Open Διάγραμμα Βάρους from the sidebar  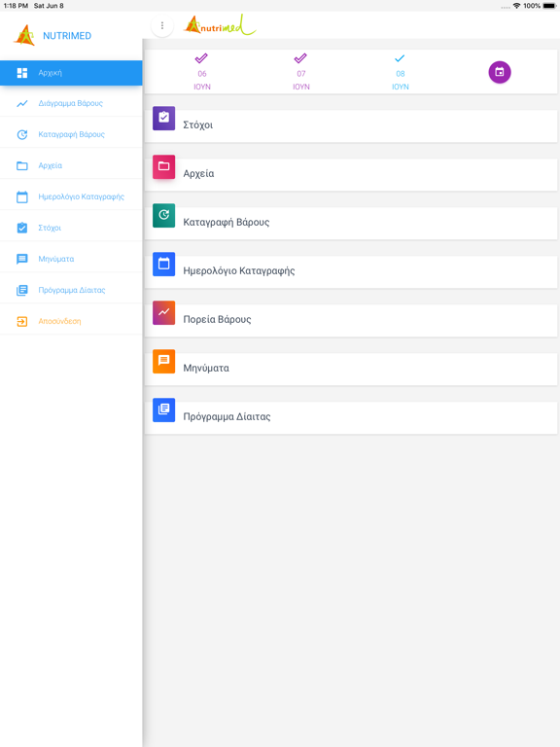[x=71, y=103]
